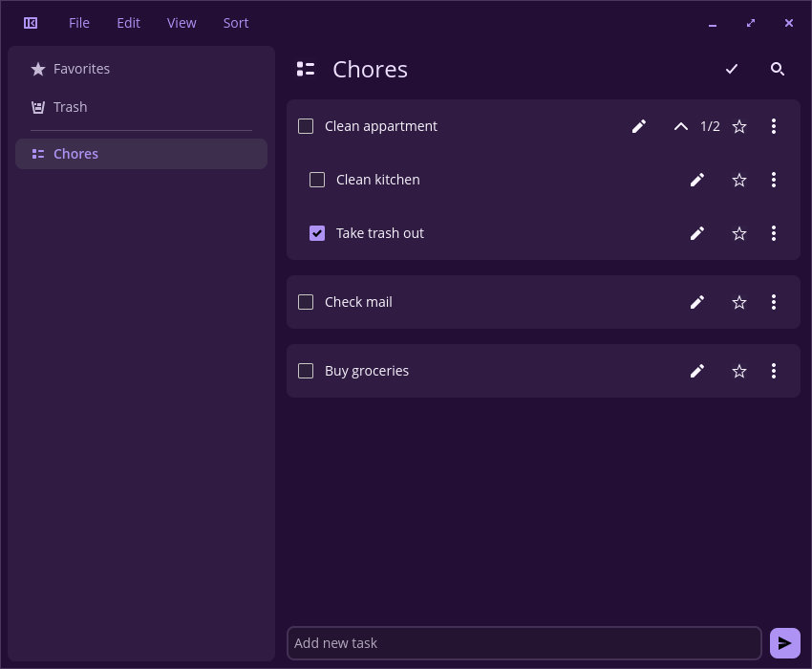Mark Buy groceries as favorite
This screenshot has height=669, width=812.
click(x=739, y=371)
